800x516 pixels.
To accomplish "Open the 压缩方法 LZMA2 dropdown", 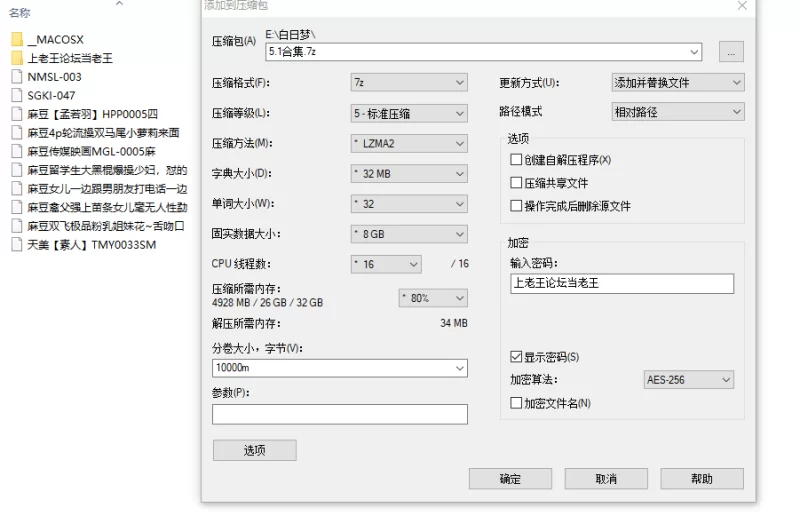I will coord(409,143).
